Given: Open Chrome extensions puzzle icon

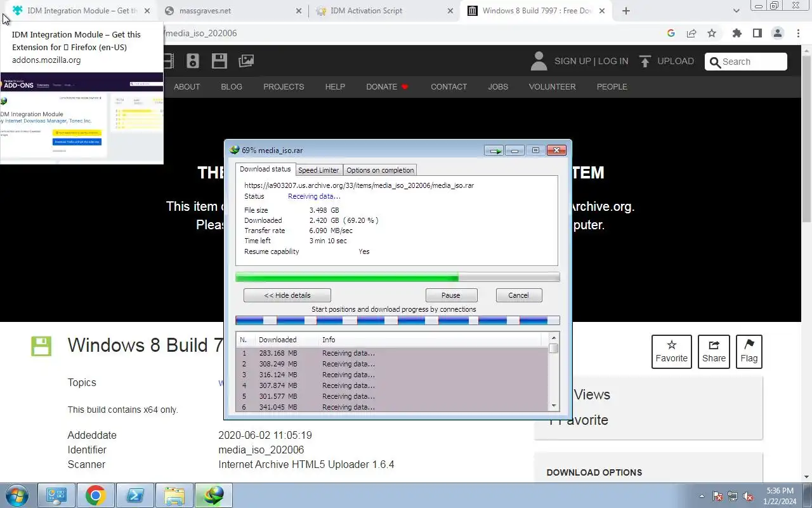Looking at the screenshot, I should point(737,33).
